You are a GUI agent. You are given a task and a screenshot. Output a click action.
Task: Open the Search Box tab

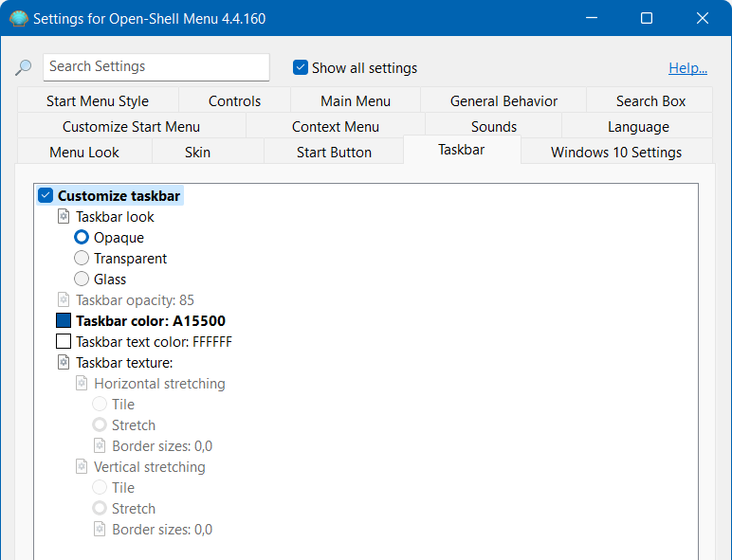(650, 100)
